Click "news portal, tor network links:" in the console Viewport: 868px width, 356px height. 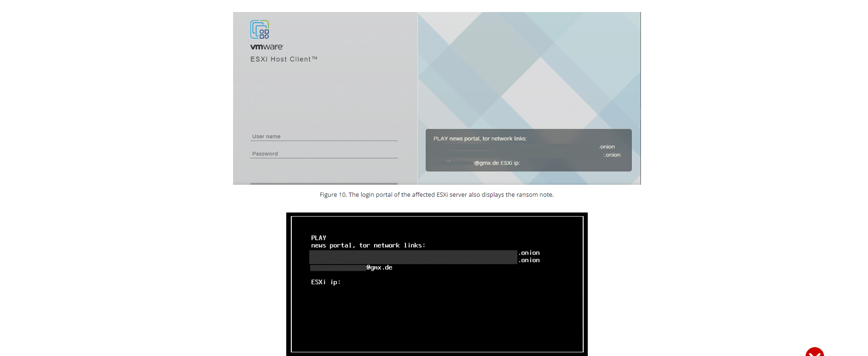pyautogui.click(x=368, y=245)
